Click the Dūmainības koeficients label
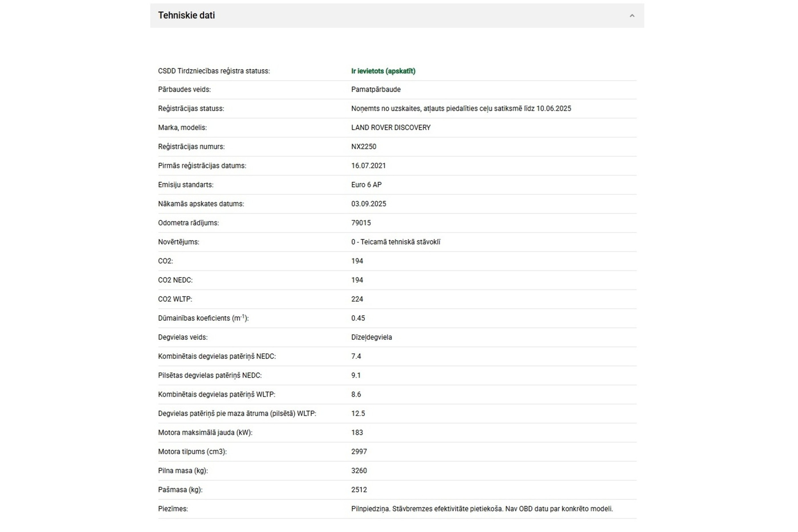798x532 pixels. point(203,318)
